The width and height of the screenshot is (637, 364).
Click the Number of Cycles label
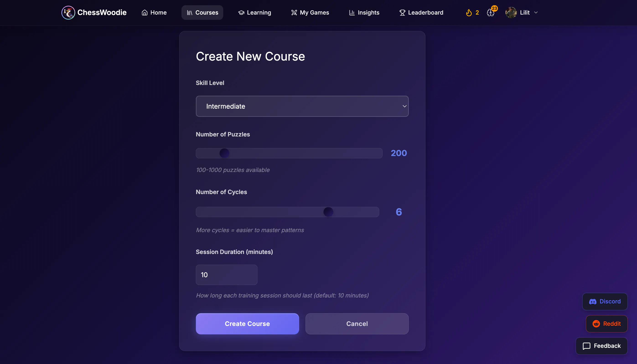pos(221,192)
